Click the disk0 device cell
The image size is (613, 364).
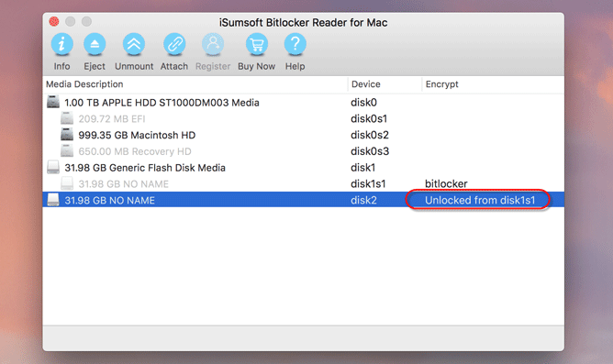coord(363,103)
